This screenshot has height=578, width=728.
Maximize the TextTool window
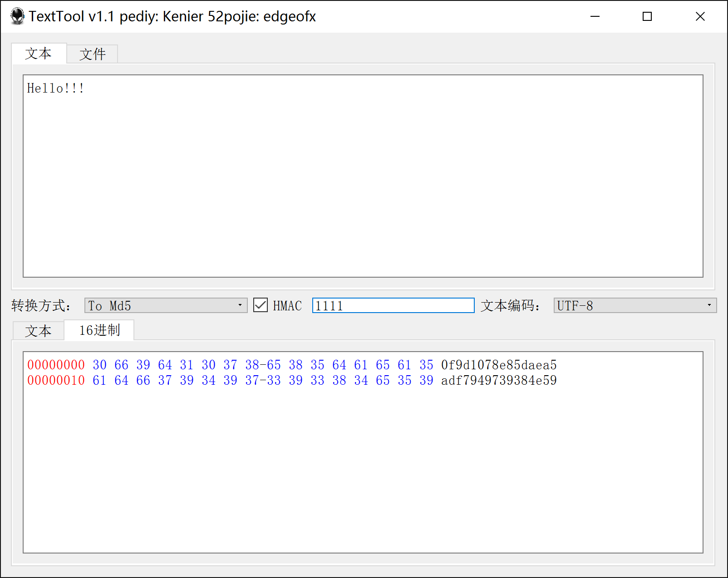point(647,16)
